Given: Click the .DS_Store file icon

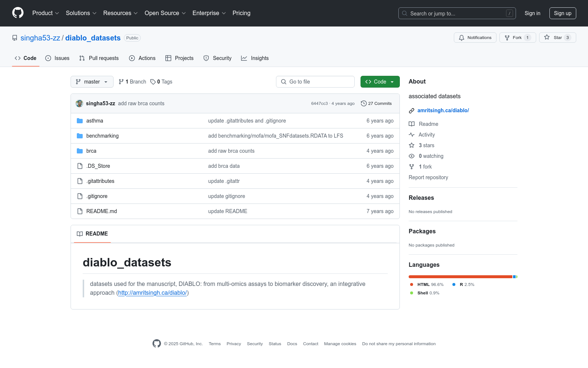Looking at the screenshot, I should [80, 166].
